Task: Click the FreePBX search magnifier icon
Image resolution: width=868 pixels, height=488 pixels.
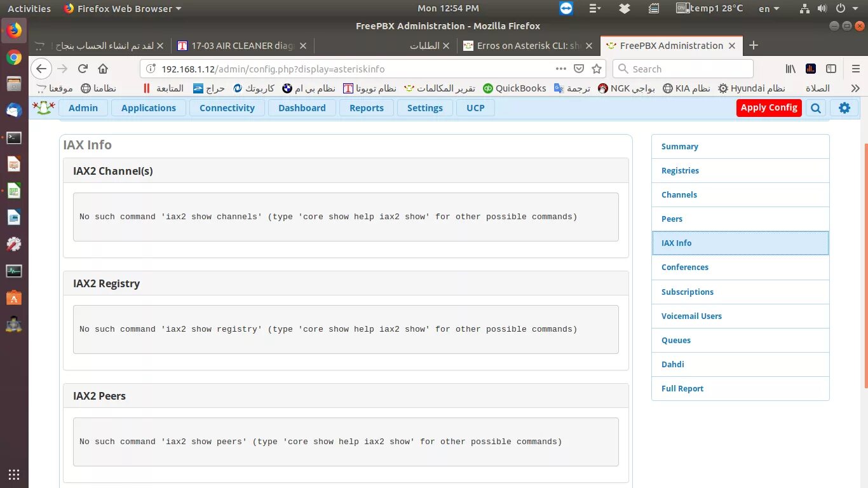Action: tap(815, 108)
